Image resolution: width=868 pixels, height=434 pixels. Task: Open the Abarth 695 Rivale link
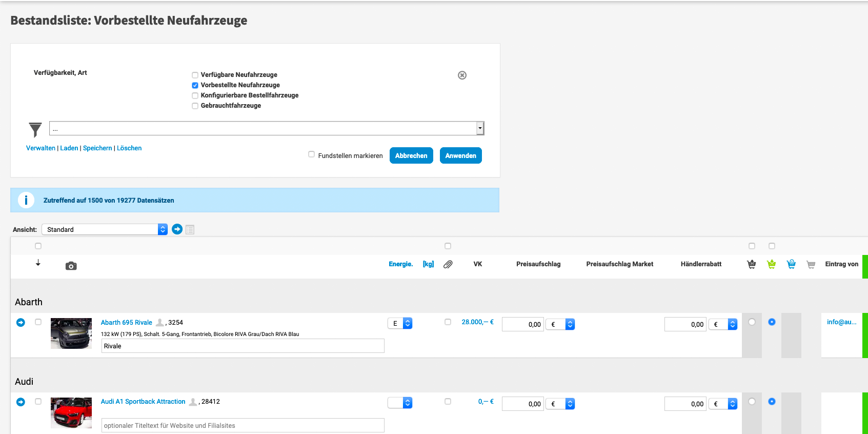pos(126,323)
